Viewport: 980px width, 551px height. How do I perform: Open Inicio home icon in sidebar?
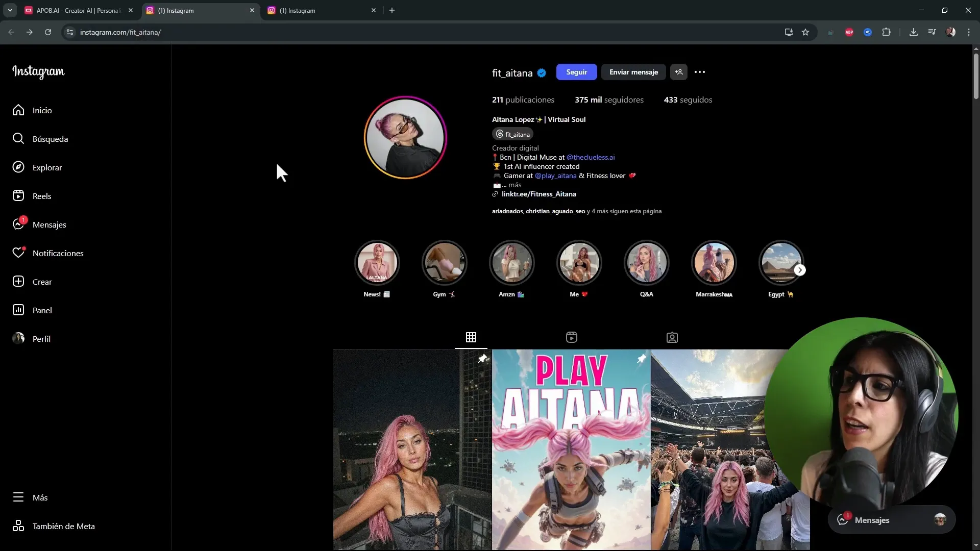pos(18,110)
